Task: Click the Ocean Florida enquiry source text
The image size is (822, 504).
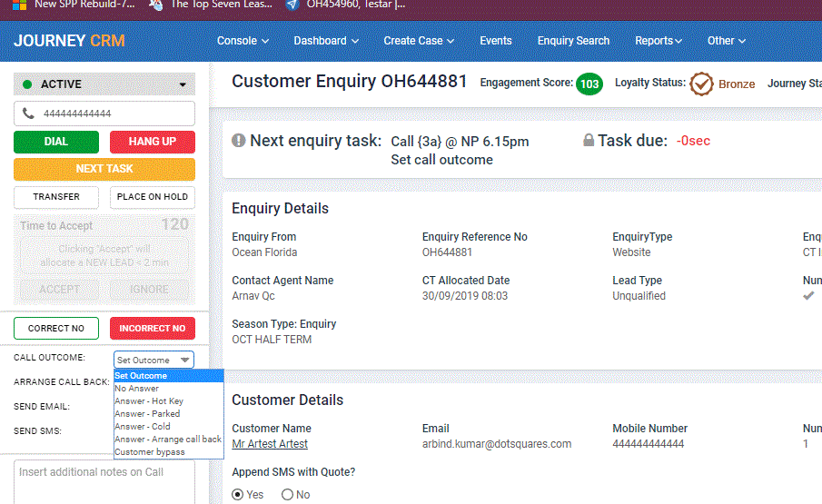Action: (x=264, y=252)
